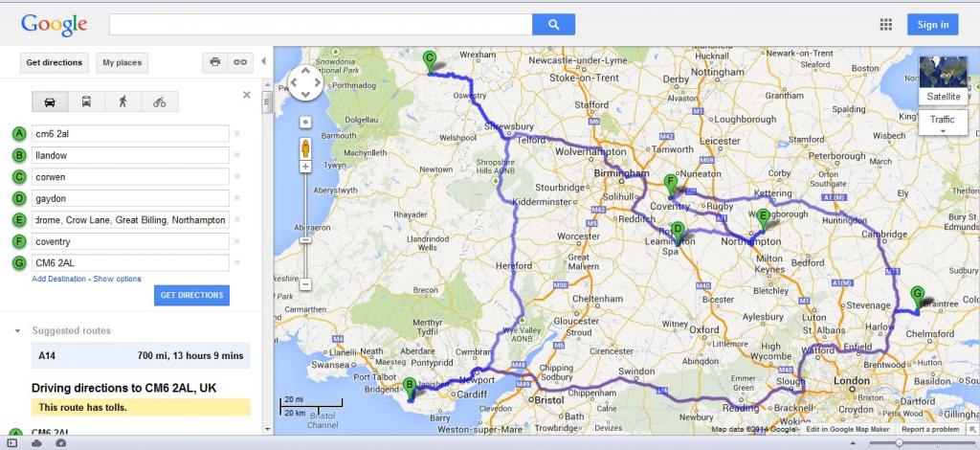Click the Street View pegman icon
This screenshot has height=450, width=980.
coord(305,148)
